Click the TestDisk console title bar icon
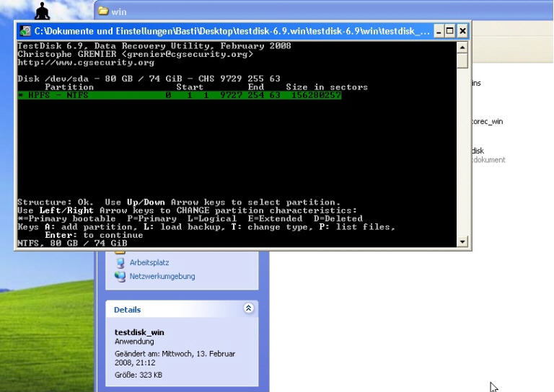The image size is (554, 392). coord(25,31)
